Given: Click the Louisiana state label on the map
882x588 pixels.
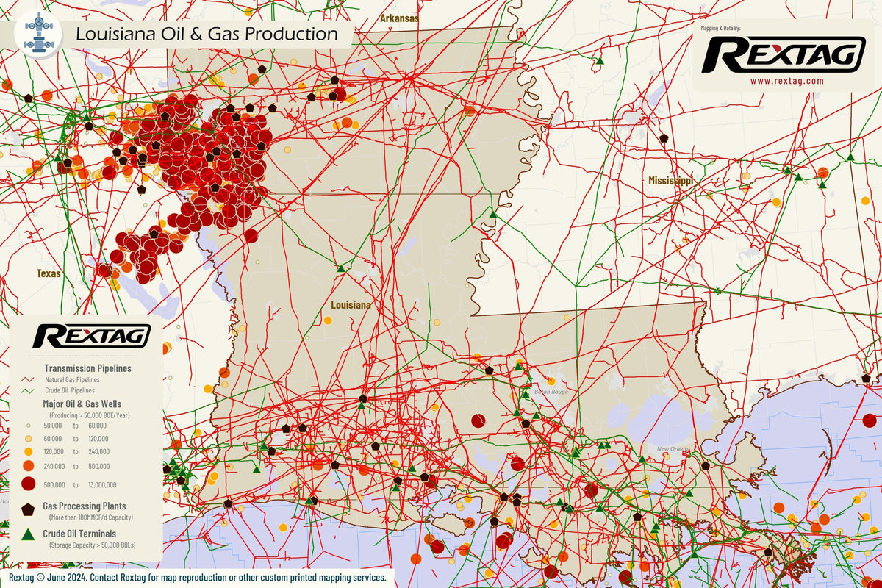Looking at the screenshot, I should click(x=351, y=304).
